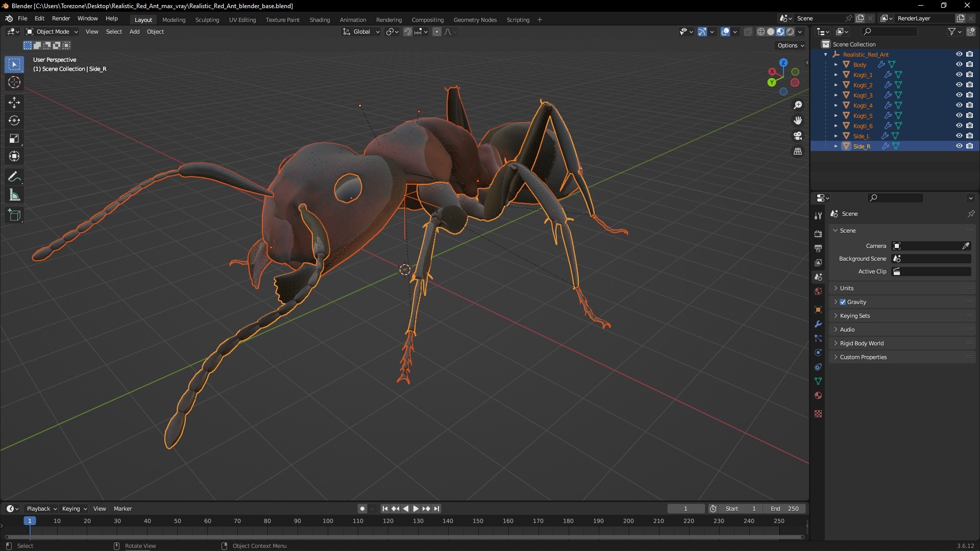Open the Playback dropdown in timeline

click(x=41, y=509)
